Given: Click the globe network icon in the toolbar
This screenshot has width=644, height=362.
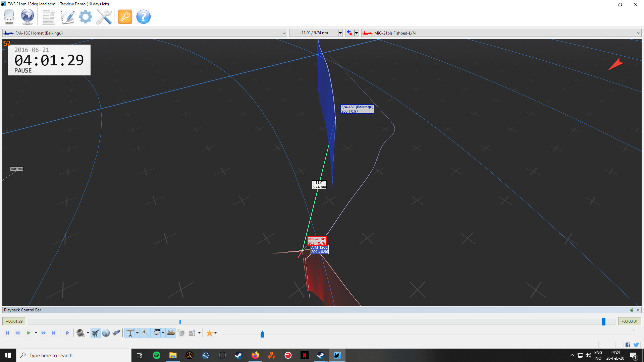Looking at the screenshot, I should tap(27, 17).
